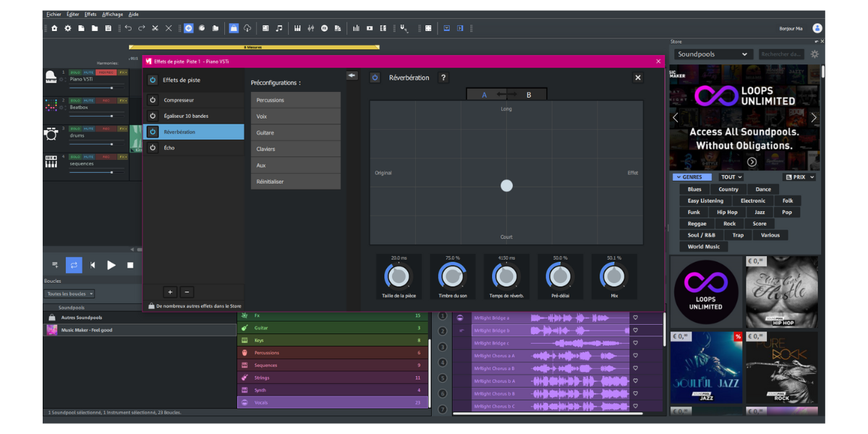Open Store settings gear icon
This screenshot has height=434, width=868.
(x=815, y=54)
